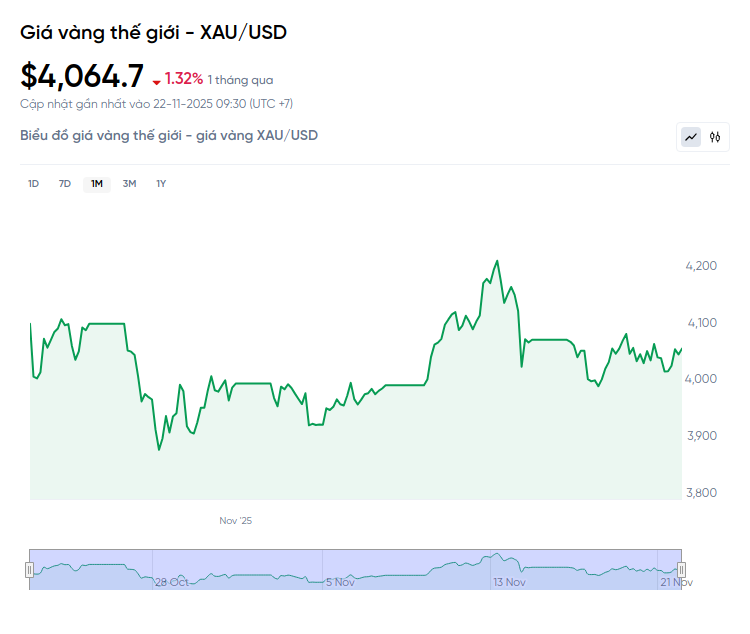Click the right range slider handle
The width and height of the screenshot is (750, 634).
click(x=681, y=569)
